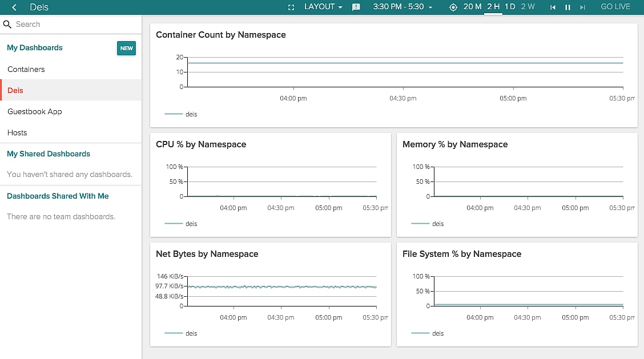The height and width of the screenshot is (359, 644).
Task: Toggle deis legend in Net Bytes chart
Action: point(181,333)
